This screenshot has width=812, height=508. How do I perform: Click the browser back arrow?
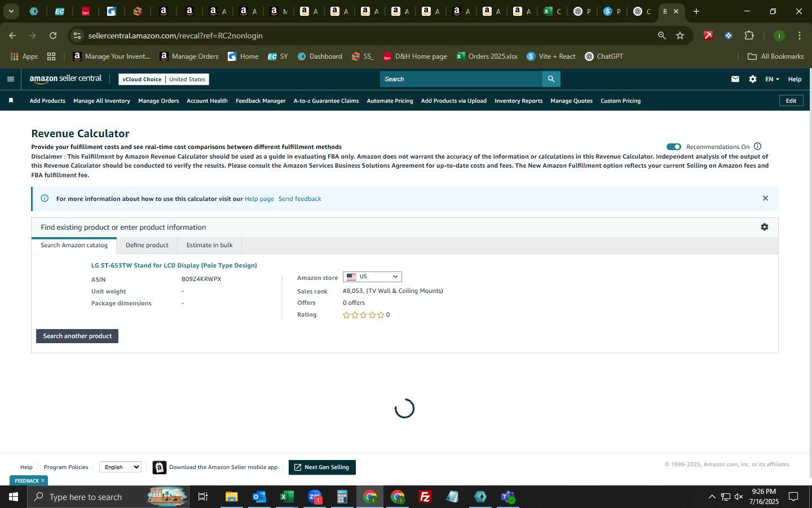coord(12,36)
